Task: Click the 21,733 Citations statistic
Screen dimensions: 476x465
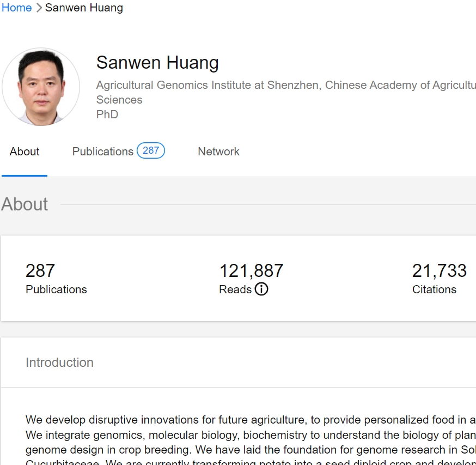Action: (x=440, y=278)
